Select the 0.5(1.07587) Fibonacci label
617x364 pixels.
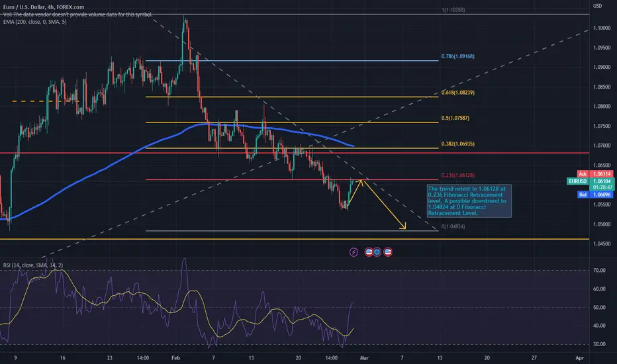[x=455, y=118]
